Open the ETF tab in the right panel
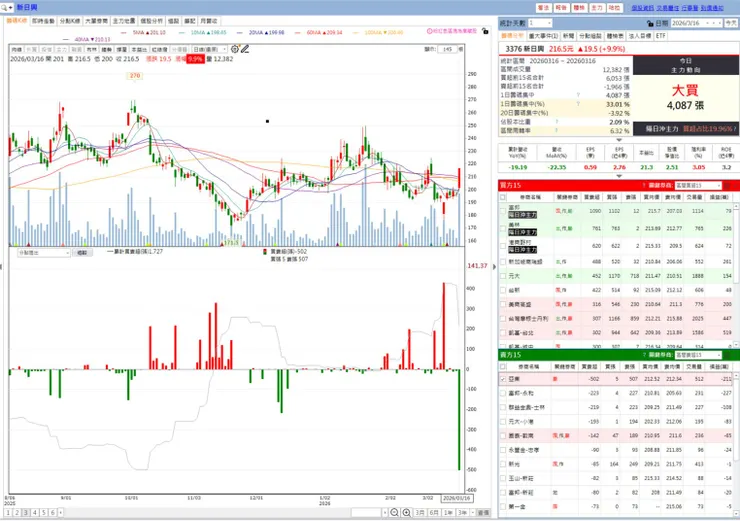This screenshot has height=521, width=740. [661, 36]
